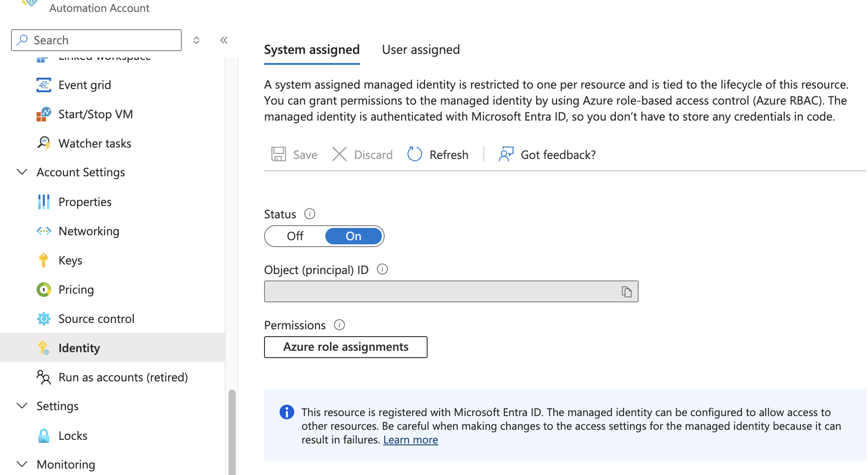Image resolution: width=868 pixels, height=475 pixels.
Task: Open Watcher tasks in sidebar
Action: tap(95, 143)
